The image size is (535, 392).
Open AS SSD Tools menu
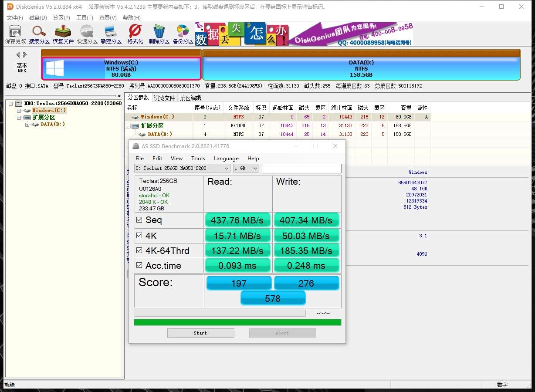(x=198, y=159)
